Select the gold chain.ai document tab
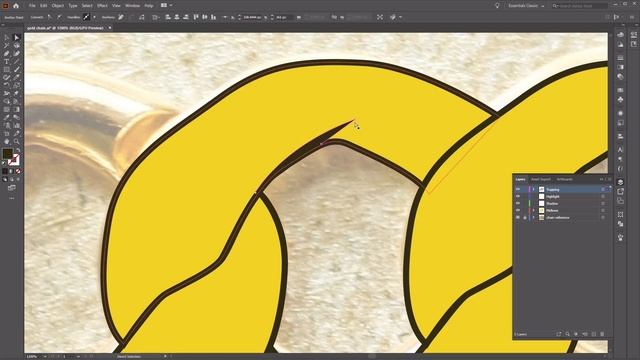Screen dimensions: 640x360 pyautogui.click(x=65, y=28)
